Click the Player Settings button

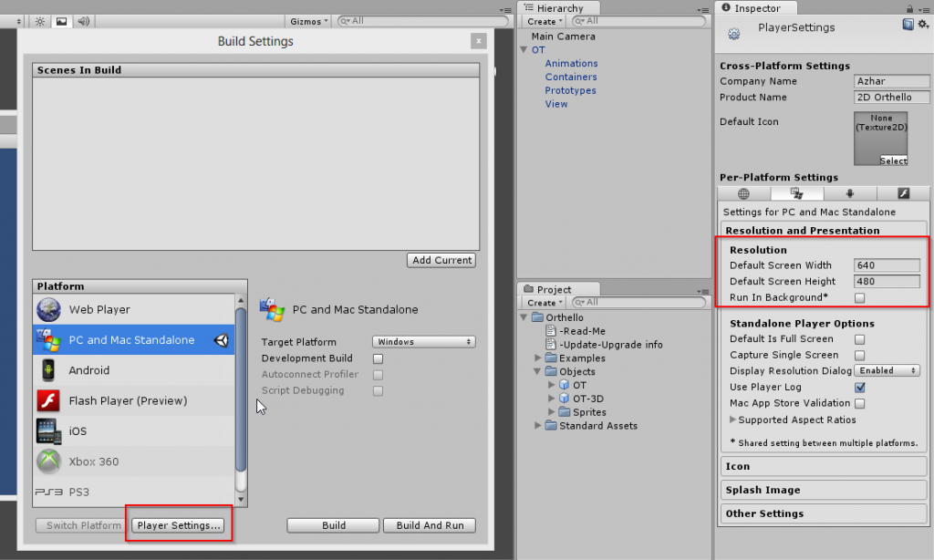click(179, 525)
